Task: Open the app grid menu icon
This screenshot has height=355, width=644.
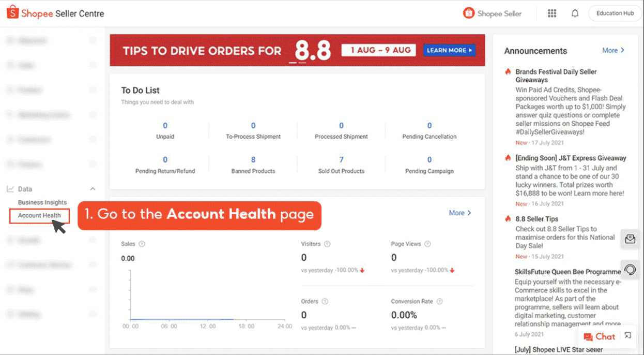Action: [551, 13]
